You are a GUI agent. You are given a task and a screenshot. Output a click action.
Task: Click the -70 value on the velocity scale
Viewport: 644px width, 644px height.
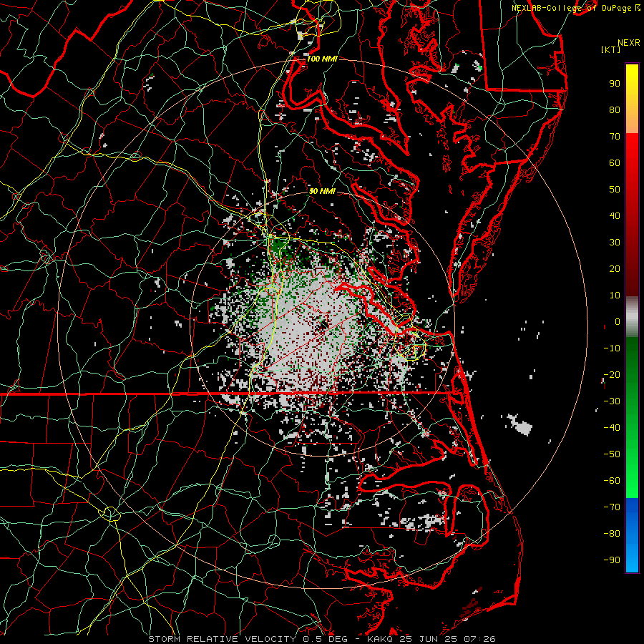point(612,507)
